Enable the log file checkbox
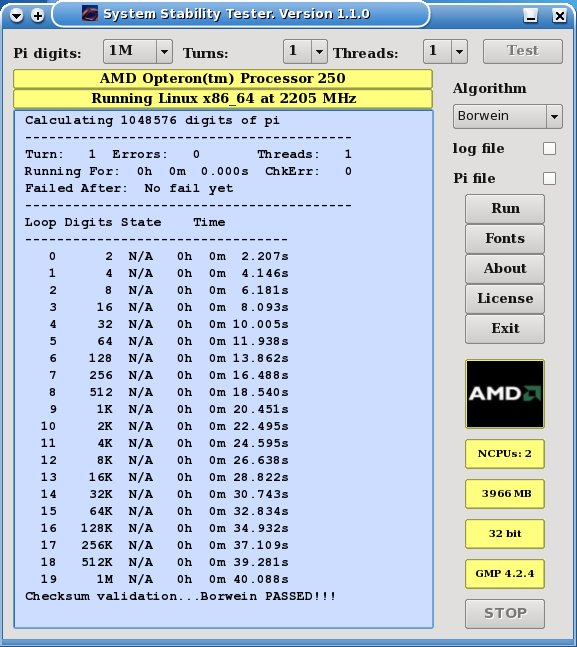Image resolution: width=577 pixels, height=647 pixels. [549, 149]
